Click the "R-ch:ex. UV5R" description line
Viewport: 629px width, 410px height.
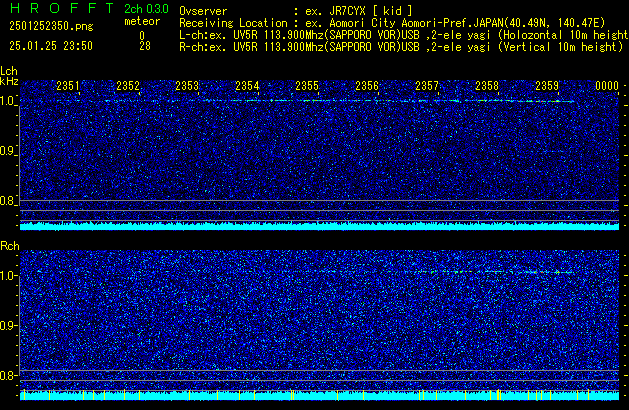(x=401, y=47)
